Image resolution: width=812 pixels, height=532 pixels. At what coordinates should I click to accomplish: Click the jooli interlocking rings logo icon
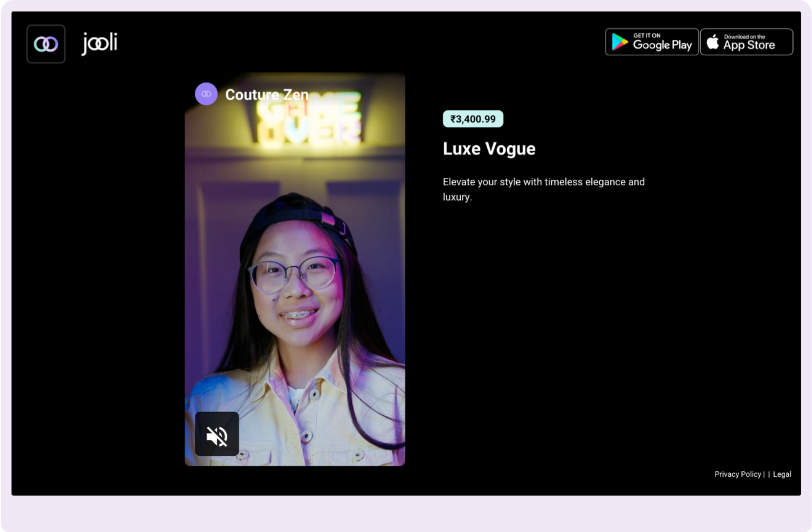pos(46,44)
